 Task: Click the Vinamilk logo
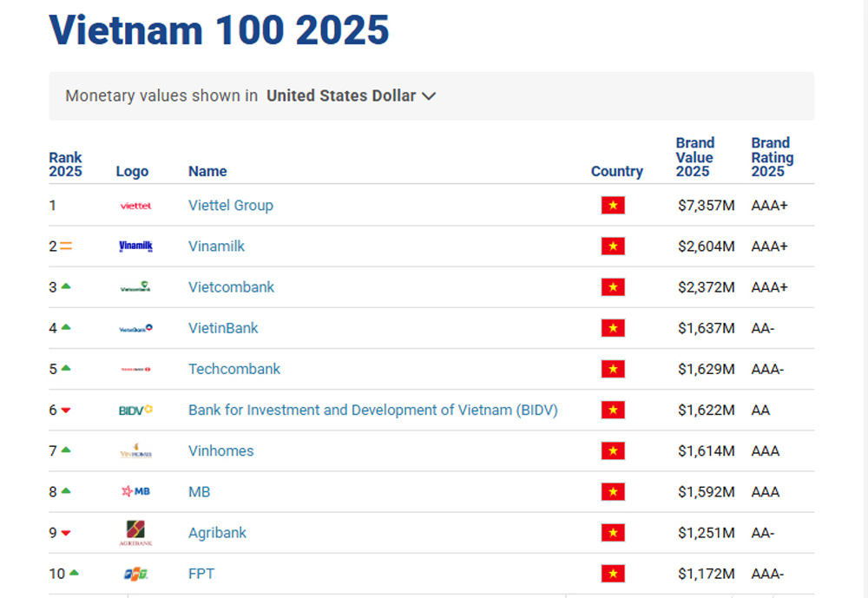coord(135,246)
